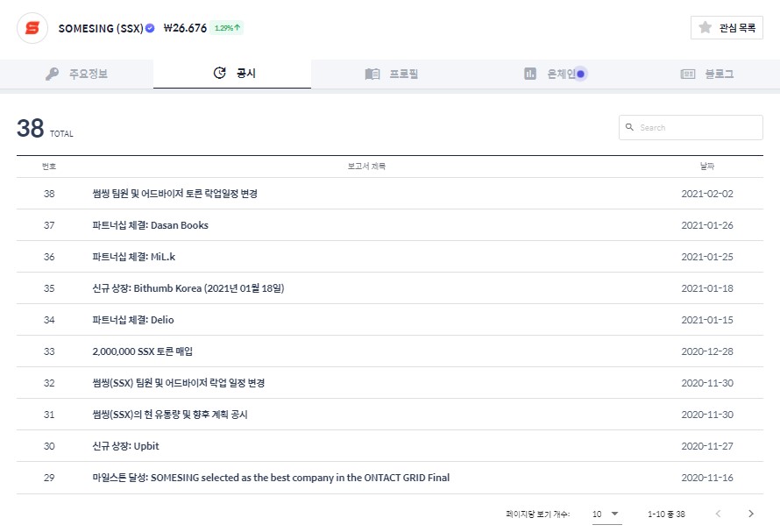Select the 공시 tab
This screenshot has width=780, height=532.
[x=232, y=73]
